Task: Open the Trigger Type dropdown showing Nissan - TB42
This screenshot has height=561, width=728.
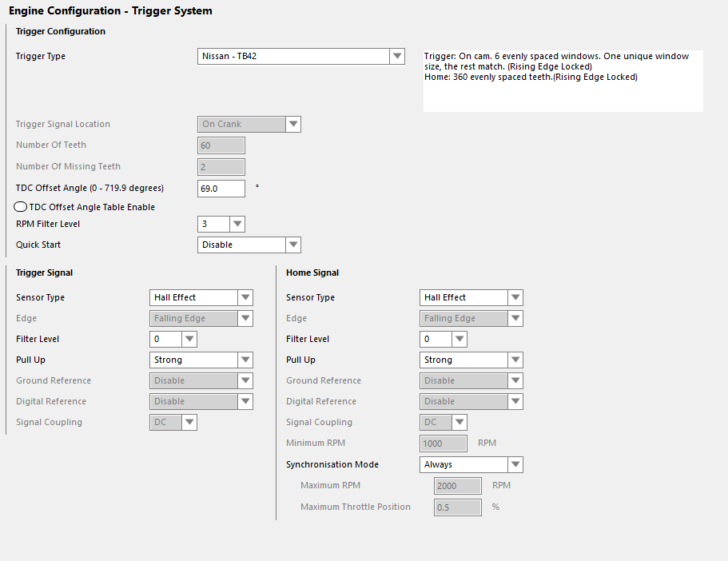Action: [x=300, y=56]
